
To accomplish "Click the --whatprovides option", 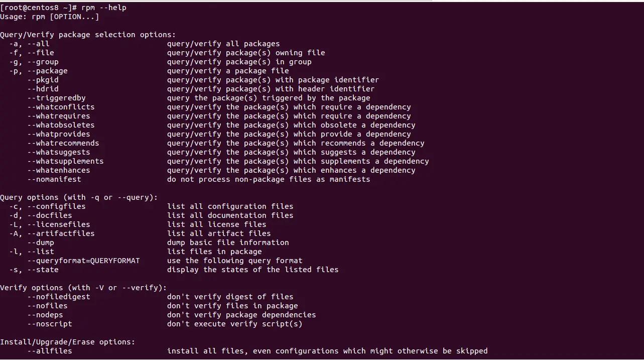I will click(59, 134).
